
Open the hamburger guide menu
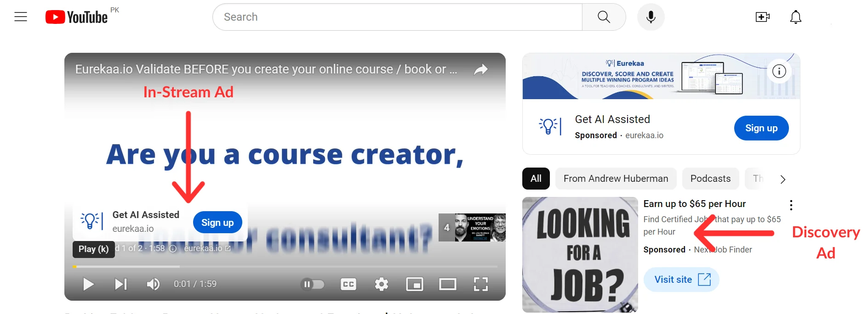21,17
